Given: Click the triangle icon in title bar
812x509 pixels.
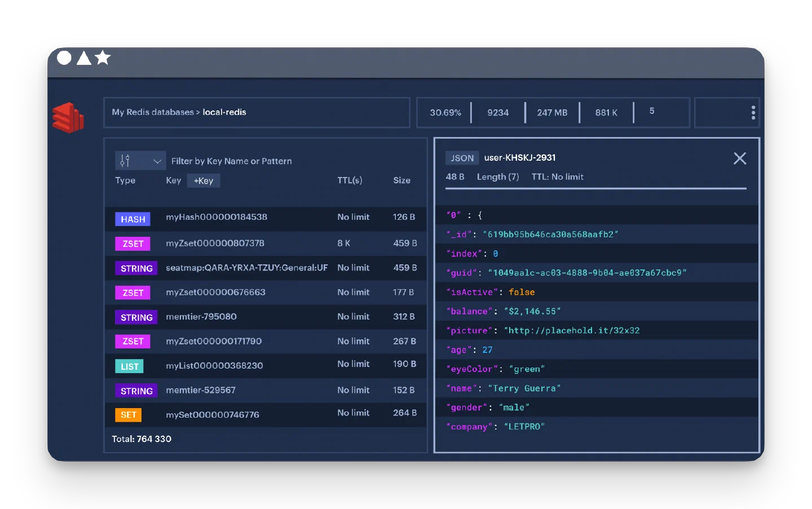Looking at the screenshot, I should point(84,57).
